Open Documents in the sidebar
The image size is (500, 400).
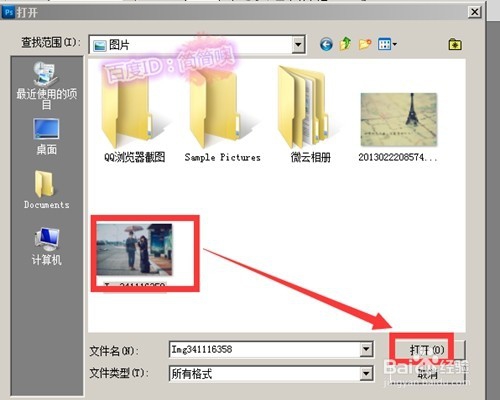point(47,189)
